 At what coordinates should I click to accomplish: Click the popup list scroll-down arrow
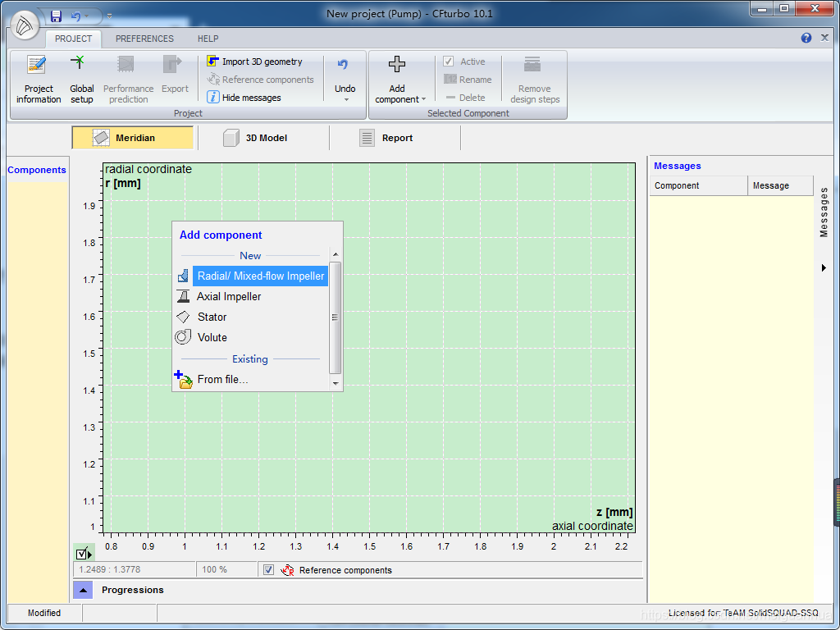click(336, 384)
